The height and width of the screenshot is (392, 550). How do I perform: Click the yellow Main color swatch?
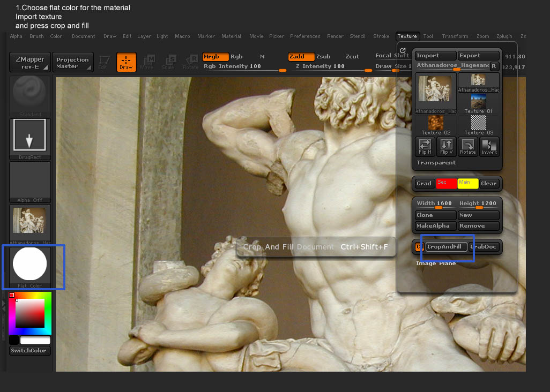click(468, 184)
